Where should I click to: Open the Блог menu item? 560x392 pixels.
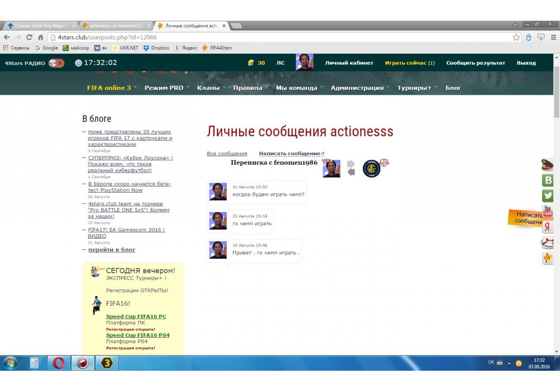[x=453, y=88]
